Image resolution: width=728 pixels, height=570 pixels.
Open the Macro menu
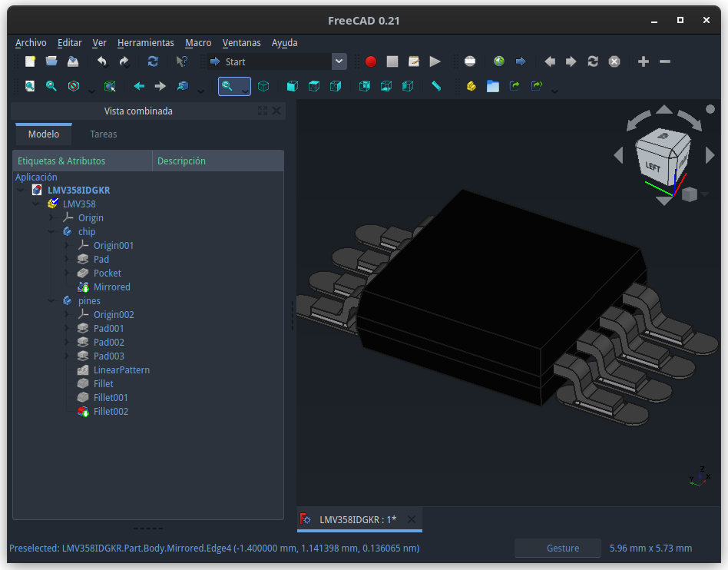click(x=198, y=43)
